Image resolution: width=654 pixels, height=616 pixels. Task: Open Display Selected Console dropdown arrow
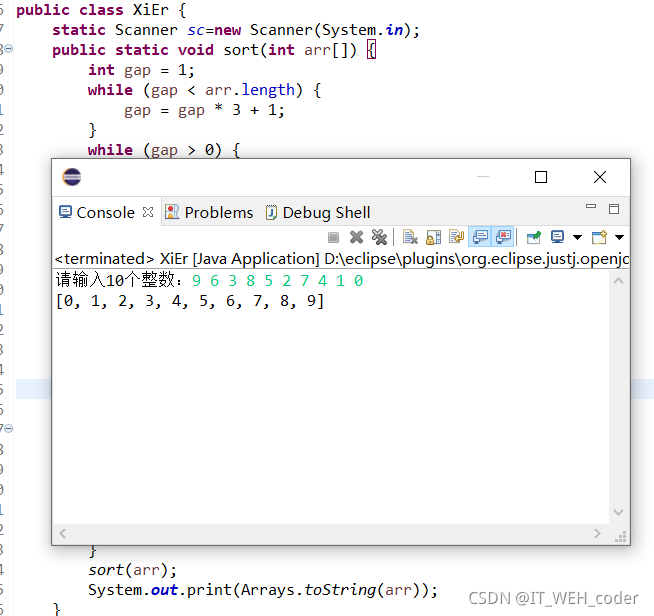coord(577,237)
